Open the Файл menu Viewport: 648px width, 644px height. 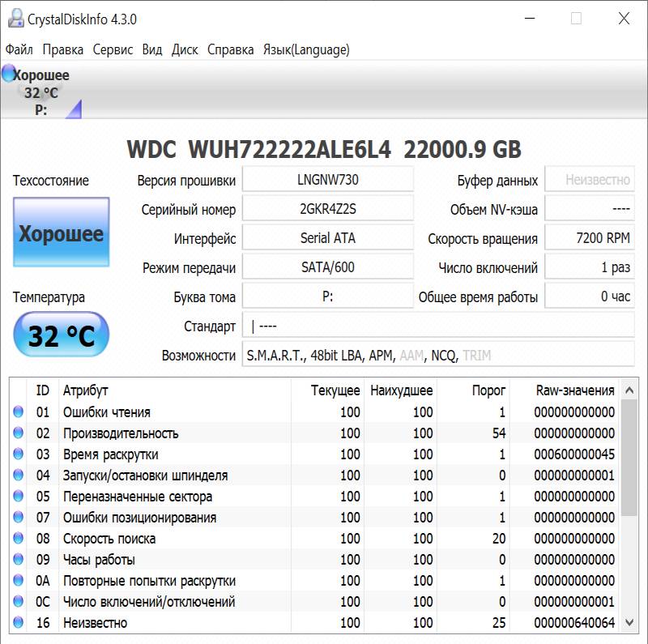[19, 49]
